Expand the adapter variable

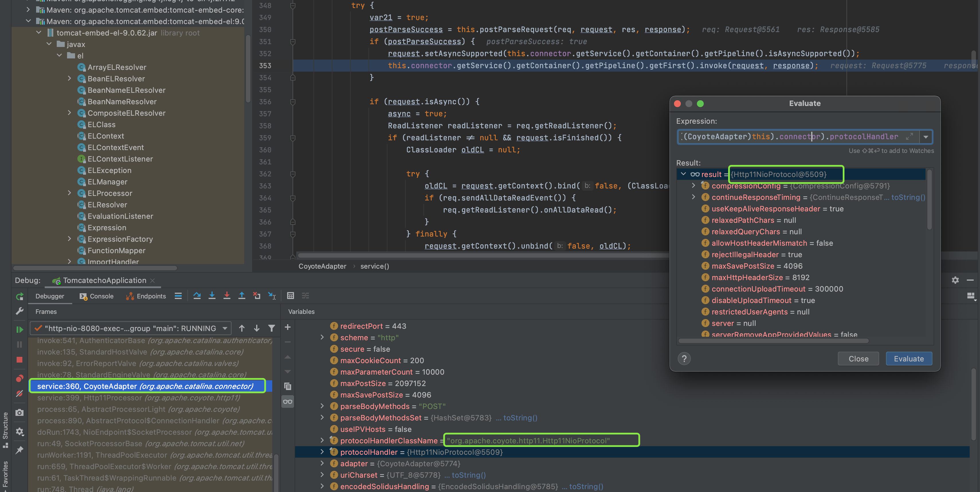pyautogui.click(x=322, y=463)
